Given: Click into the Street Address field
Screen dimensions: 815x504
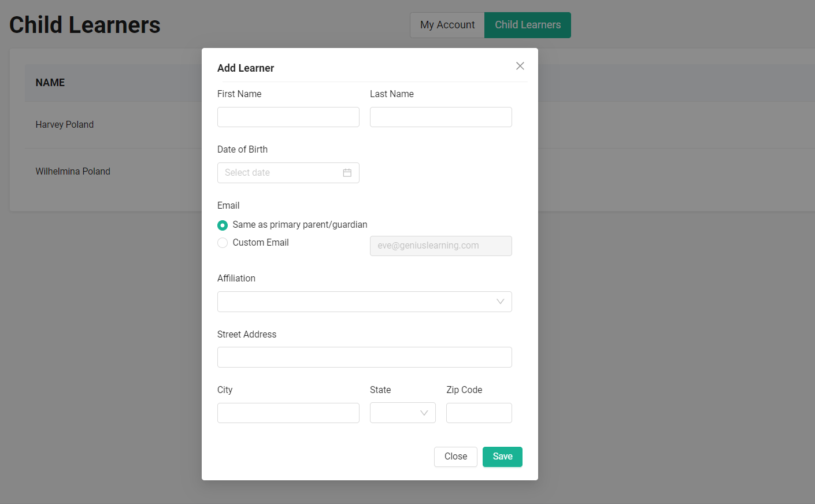Looking at the screenshot, I should pyautogui.click(x=364, y=357).
